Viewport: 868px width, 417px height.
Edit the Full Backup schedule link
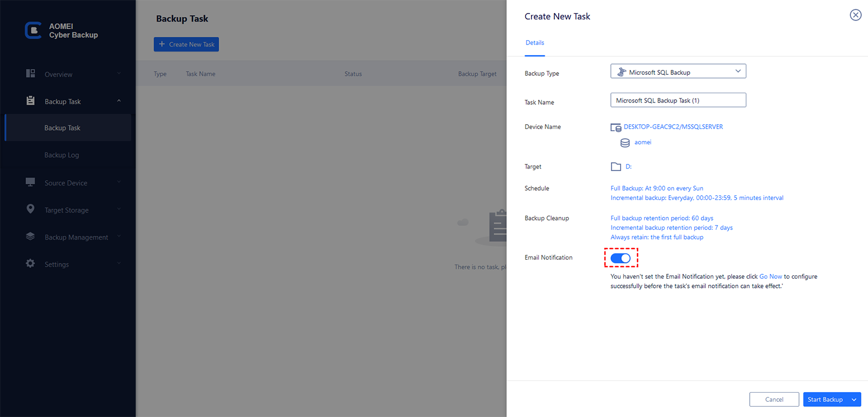click(x=657, y=188)
